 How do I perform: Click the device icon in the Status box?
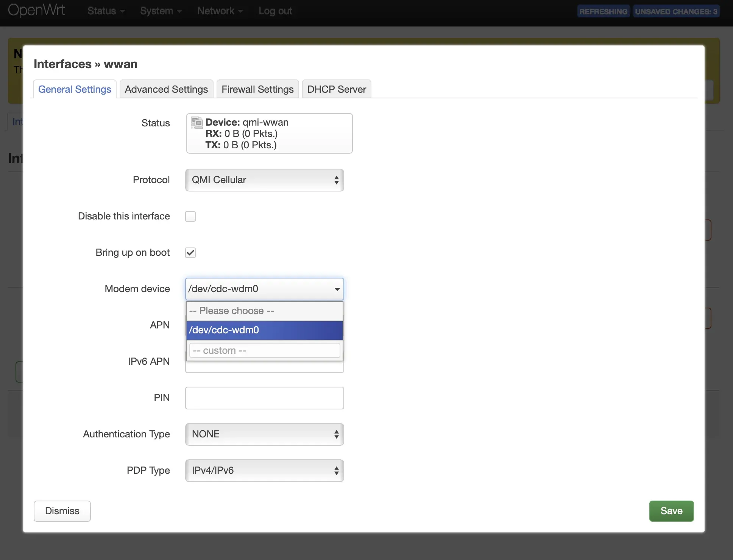pyautogui.click(x=197, y=123)
